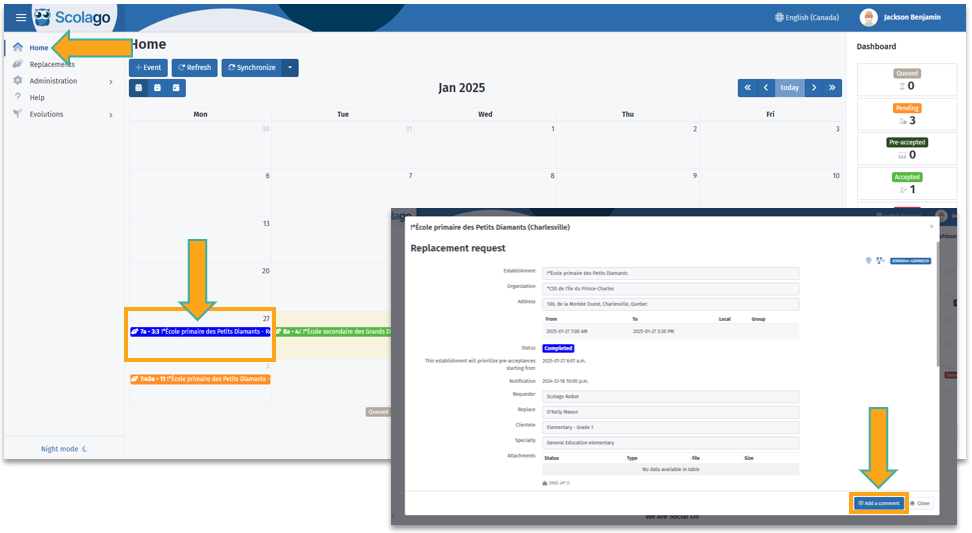Image resolution: width=972 pixels, height=533 pixels.
Task: Click the Address field in dialog
Action: pos(671,304)
